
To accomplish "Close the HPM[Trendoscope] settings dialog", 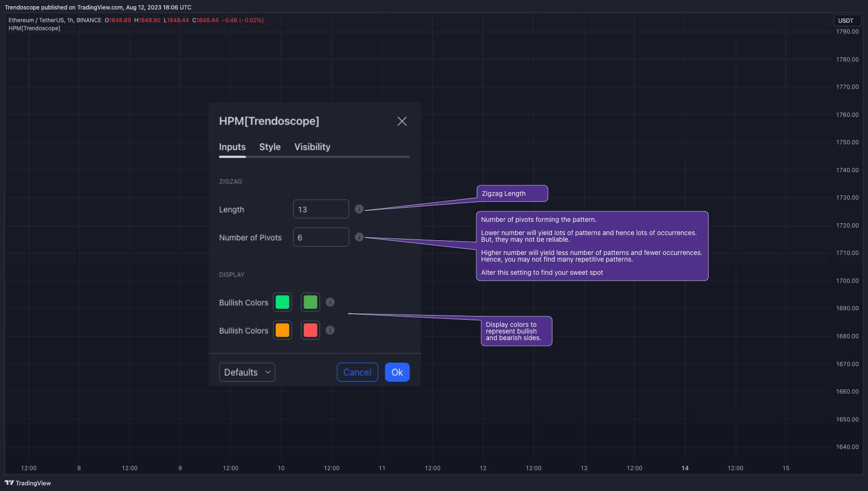I will (402, 122).
